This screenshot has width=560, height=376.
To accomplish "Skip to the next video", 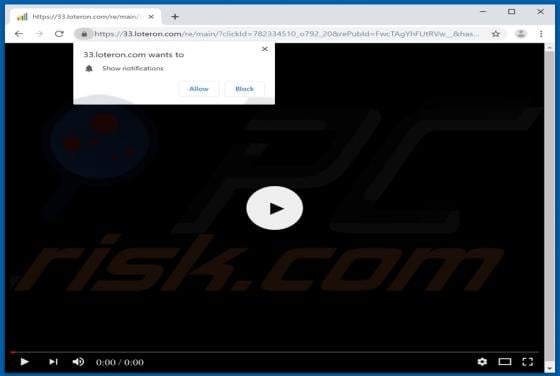I will [x=53, y=362].
